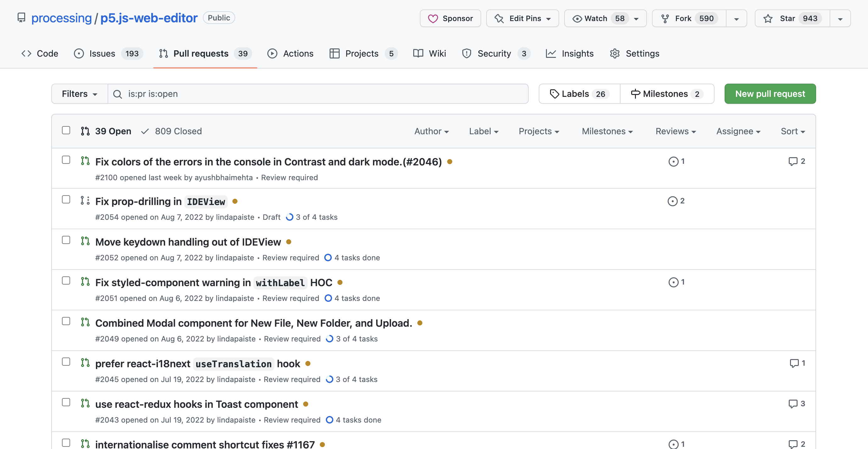868x449 pixels.
Task: Click the Watch eye icon
Action: pos(577,19)
